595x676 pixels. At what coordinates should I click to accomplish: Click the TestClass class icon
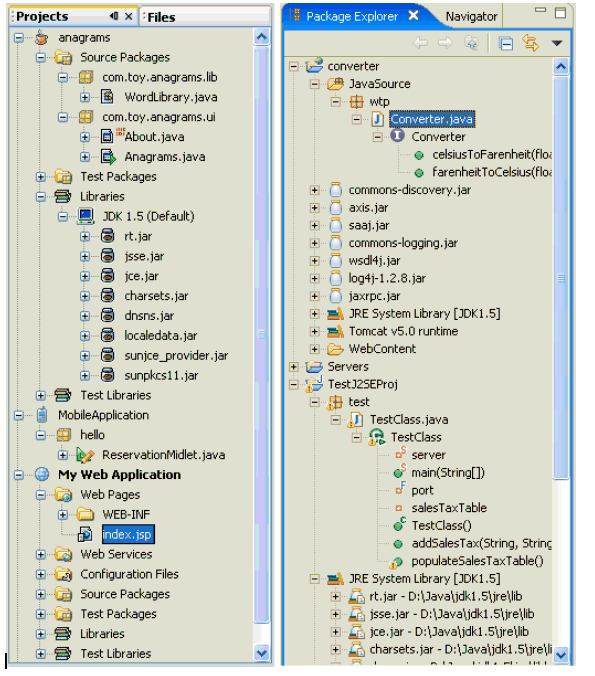(x=377, y=437)
